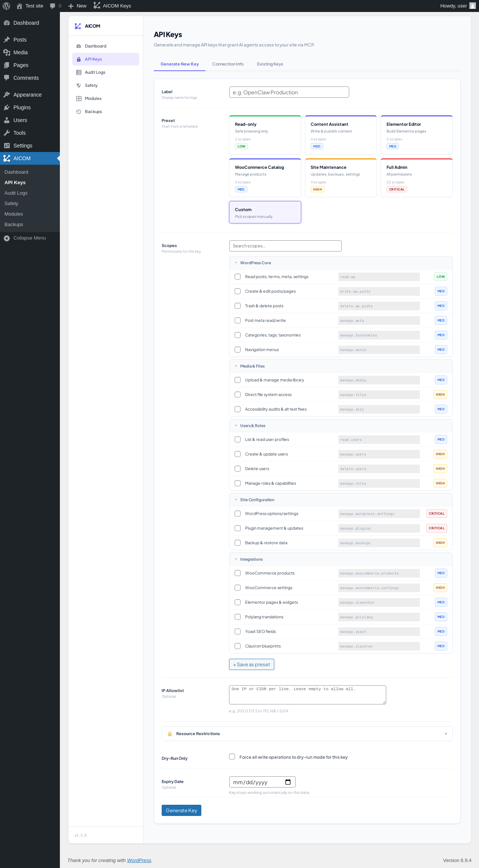The height and width of the screenshot is (868, 479).
Task: Click the Modules grid icon
Action: coord(79,98)
